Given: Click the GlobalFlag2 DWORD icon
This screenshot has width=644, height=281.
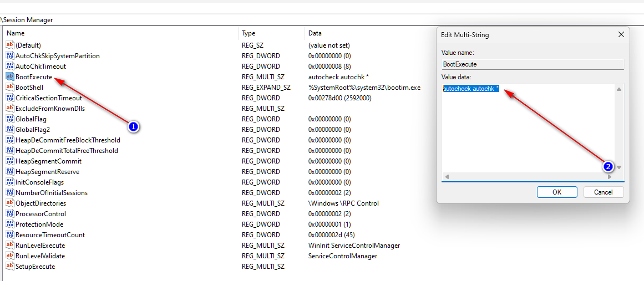Looking at the screenshot, I should click(10, 129).
